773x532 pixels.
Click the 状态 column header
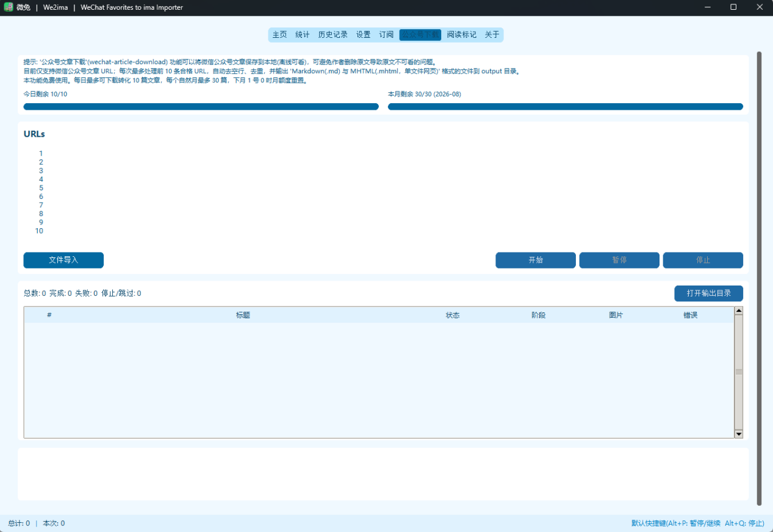[x=453, y=315]
